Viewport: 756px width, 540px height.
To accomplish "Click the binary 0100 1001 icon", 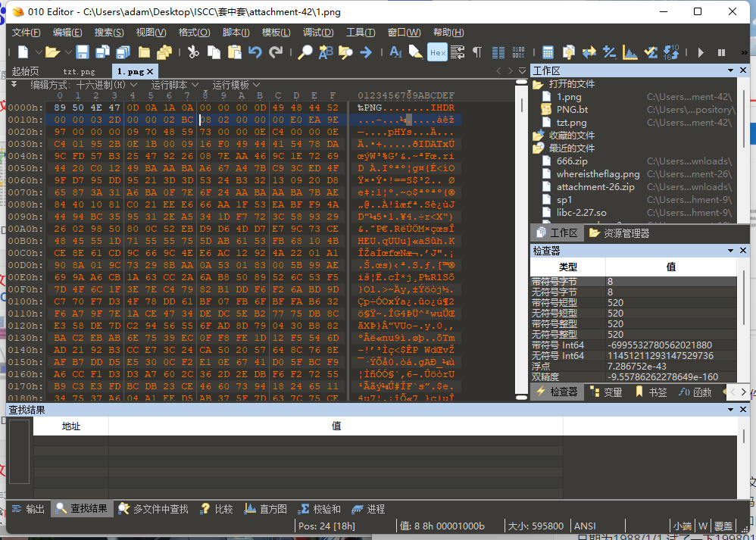I will 518,52.
